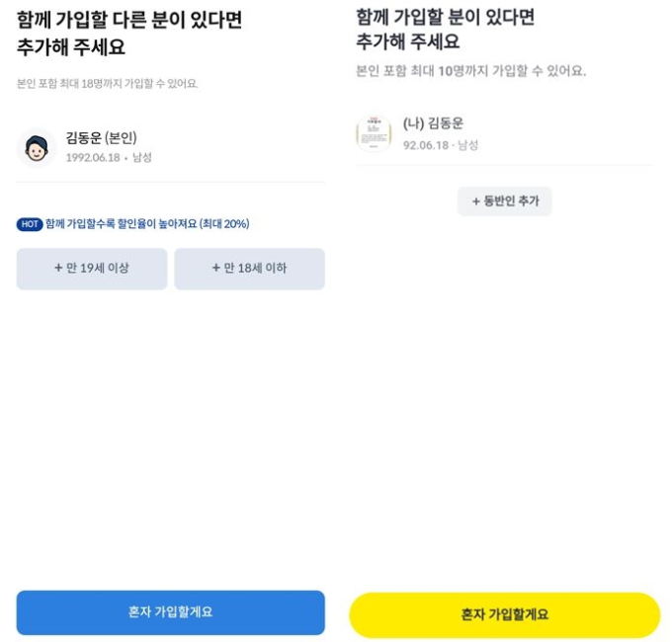This screenshot has width=672, height=642.
Task: Tap the profile photo beside (나) 김동운
Action: 374,133
